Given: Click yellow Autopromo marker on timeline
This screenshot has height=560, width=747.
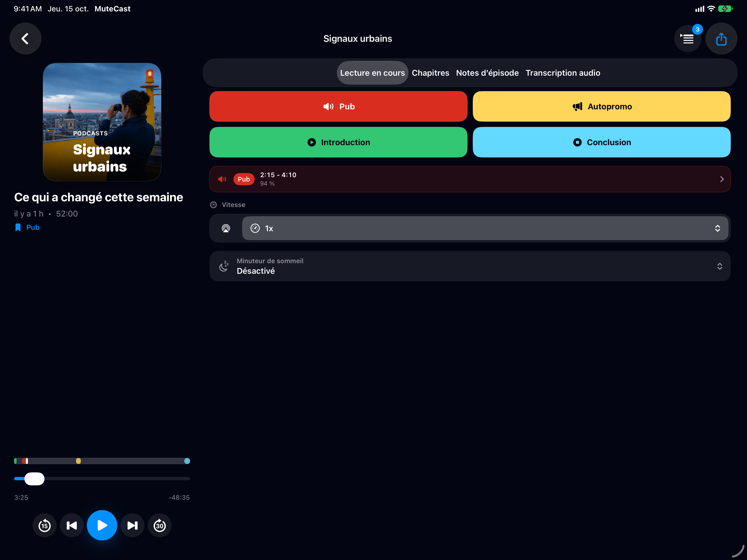Looking at the screenshot, I should tap(78, 461).
